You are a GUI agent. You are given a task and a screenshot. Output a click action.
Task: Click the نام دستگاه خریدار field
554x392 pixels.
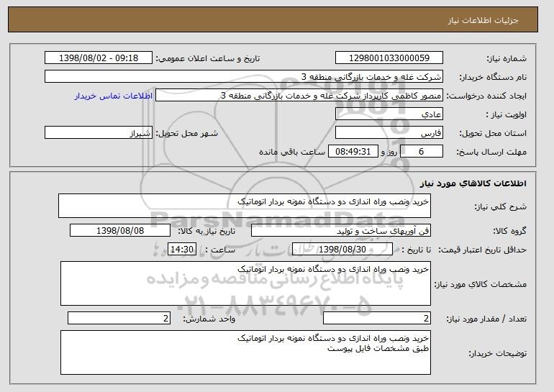(244, 77)
